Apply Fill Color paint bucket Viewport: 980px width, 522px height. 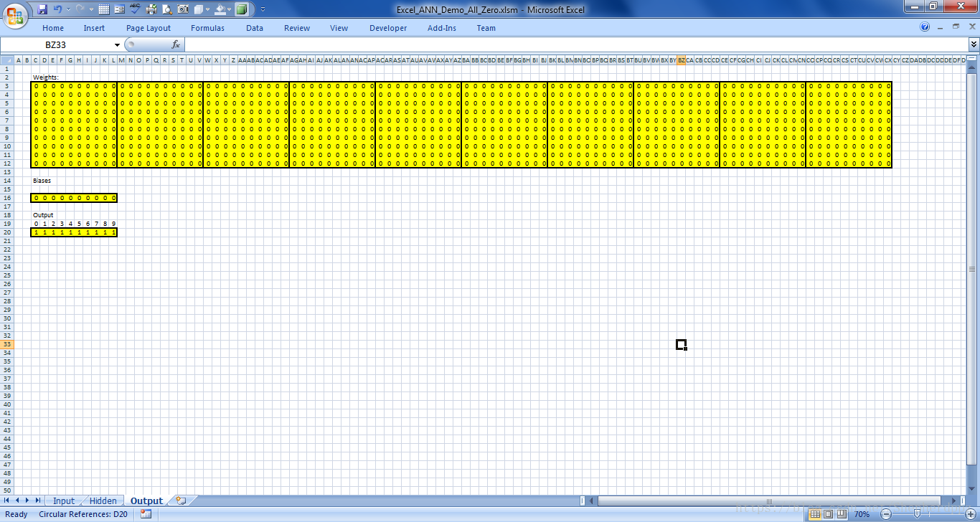(x=220, y=9)
